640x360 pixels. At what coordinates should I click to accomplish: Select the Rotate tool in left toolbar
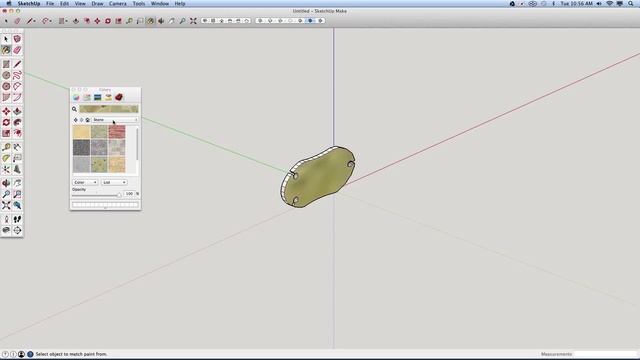point(6,122)
